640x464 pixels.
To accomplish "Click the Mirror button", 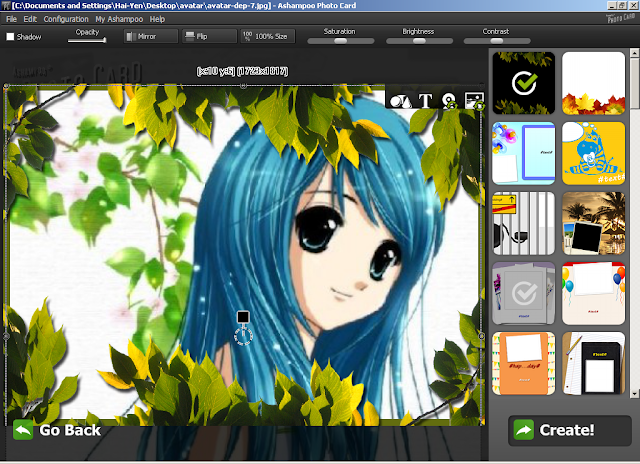I will click(151, 36).
